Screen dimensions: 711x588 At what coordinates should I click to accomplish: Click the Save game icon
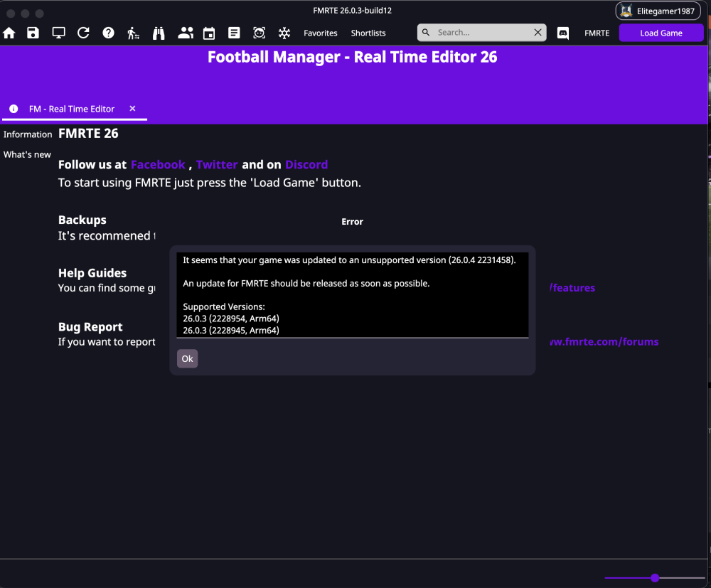33,33
